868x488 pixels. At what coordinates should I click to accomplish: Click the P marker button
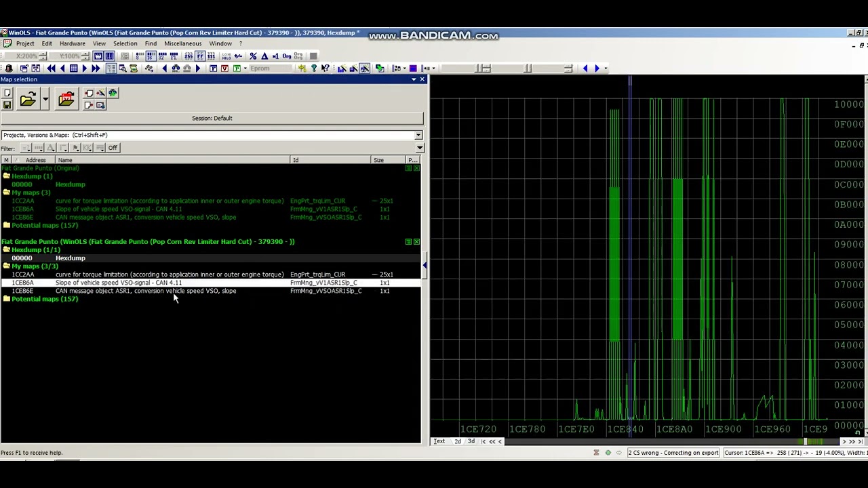pyautogui.click(x=236, y=68)
